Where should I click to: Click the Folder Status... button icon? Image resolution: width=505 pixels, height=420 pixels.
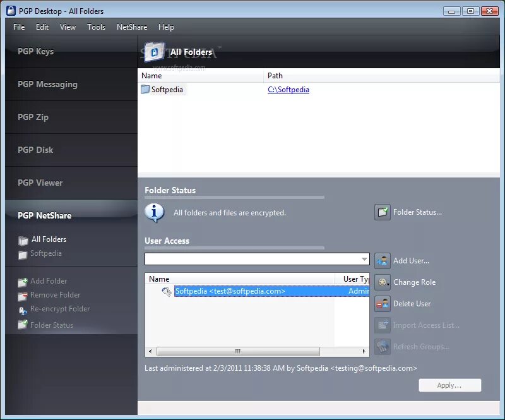pos(383,212)
